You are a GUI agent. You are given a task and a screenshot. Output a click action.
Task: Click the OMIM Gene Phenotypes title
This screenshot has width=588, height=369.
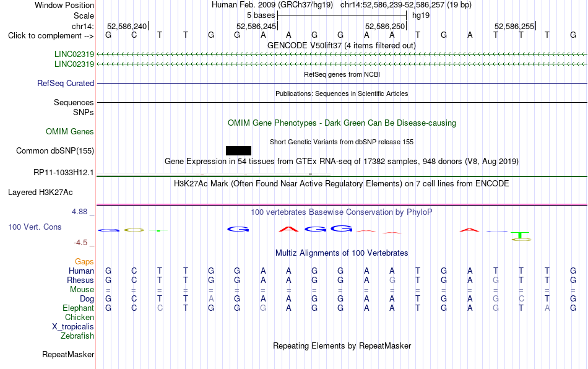coord(342,123)
